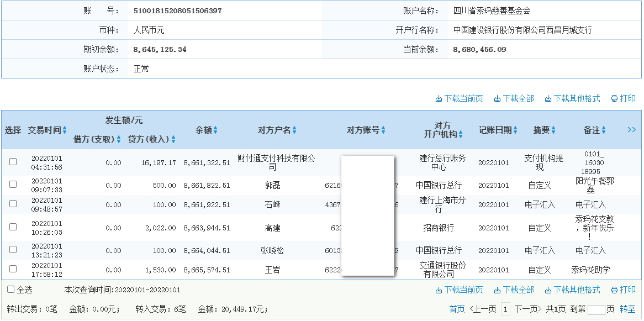Click bank name 中国建设银行股份有限公司西昌月城支行
Viewport: 644px width, 321px height.
pos(523,30)
